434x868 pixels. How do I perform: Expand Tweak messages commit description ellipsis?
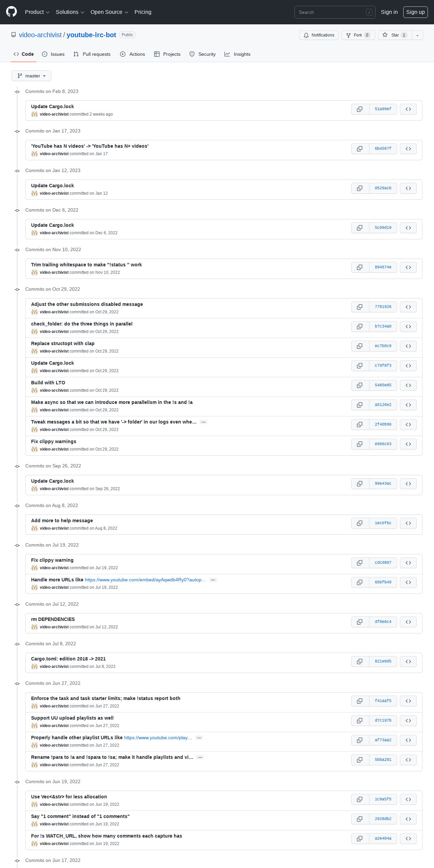203,422
